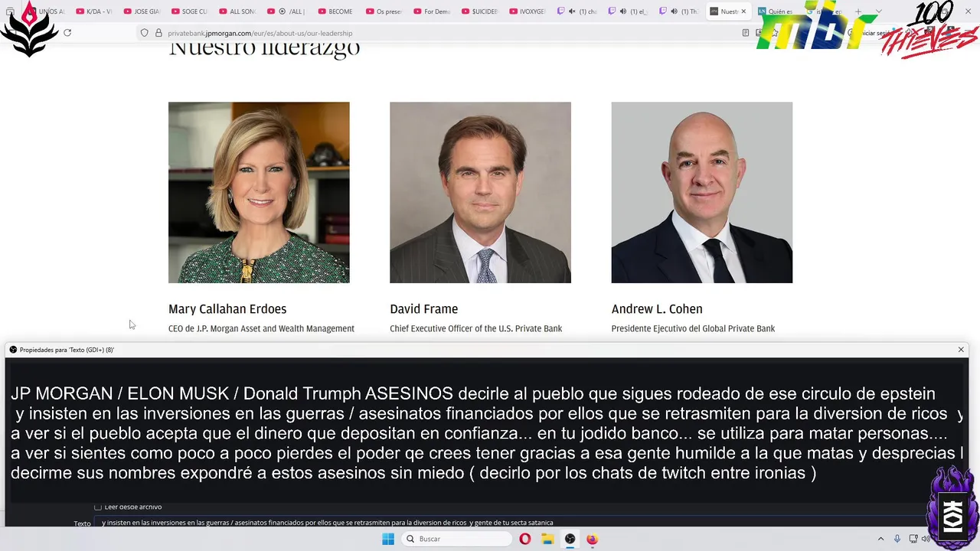Launch Opera from the taskbar
980x551 pixels.
pos(524,539)
